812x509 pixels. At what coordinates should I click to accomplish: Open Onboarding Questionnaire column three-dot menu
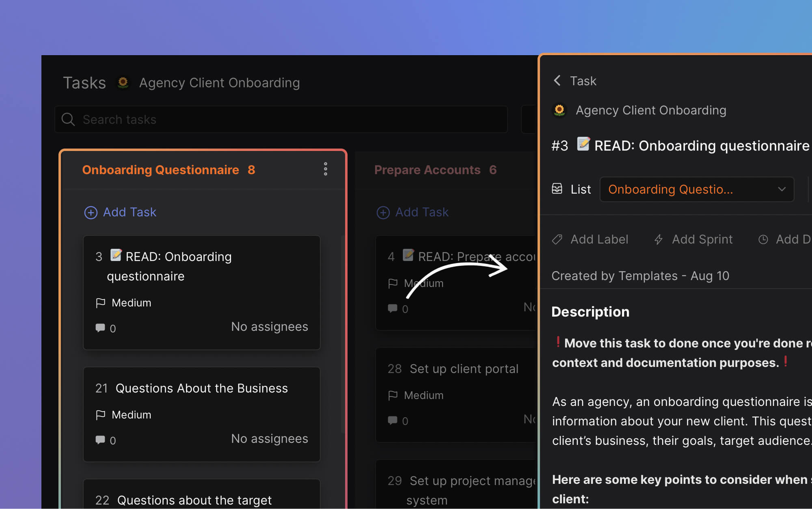325,169
